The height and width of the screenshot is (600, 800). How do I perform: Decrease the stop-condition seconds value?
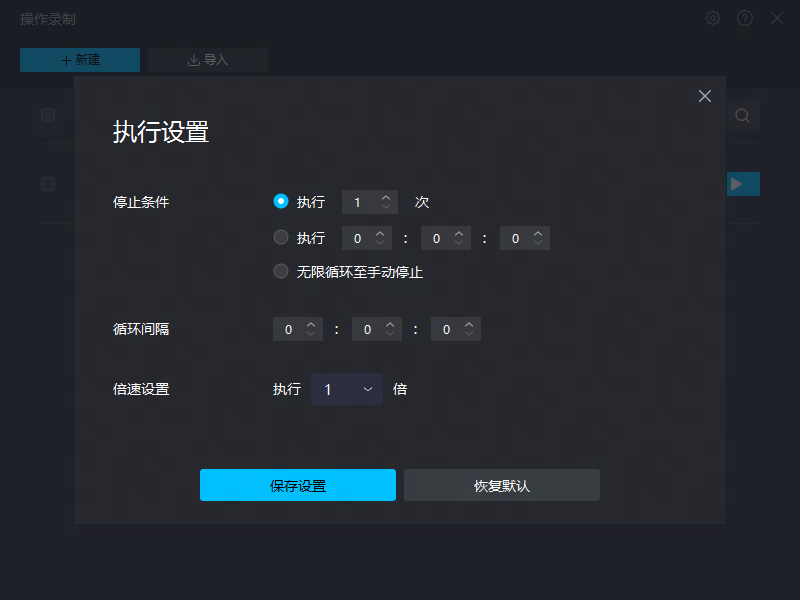538,242
